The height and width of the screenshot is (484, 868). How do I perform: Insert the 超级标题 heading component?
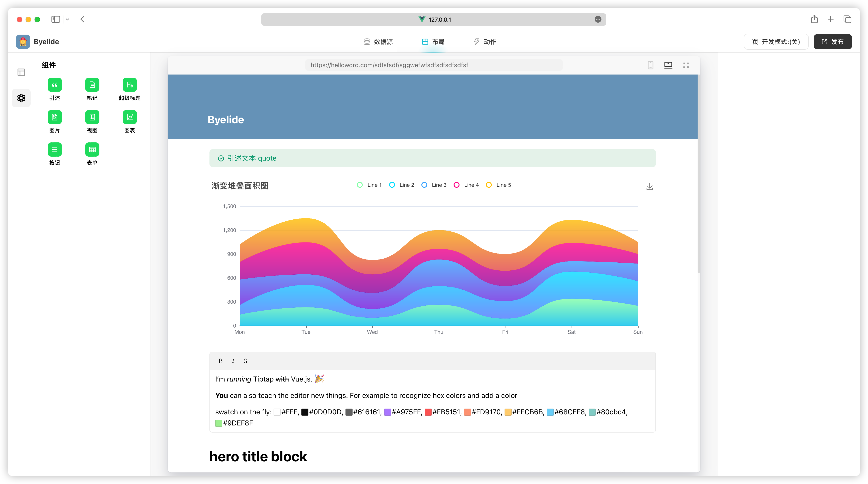[x=129, y=85]
